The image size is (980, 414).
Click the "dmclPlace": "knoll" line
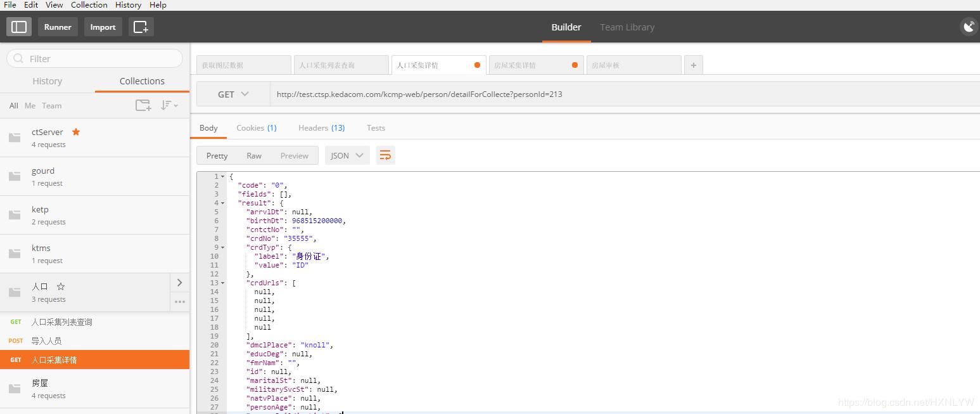click(x=290, y=345)
